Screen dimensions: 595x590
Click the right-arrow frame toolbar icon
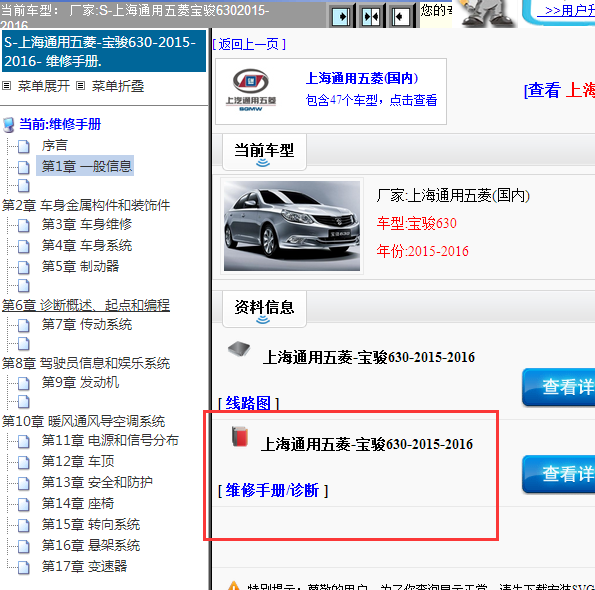[x=341, y=17]
